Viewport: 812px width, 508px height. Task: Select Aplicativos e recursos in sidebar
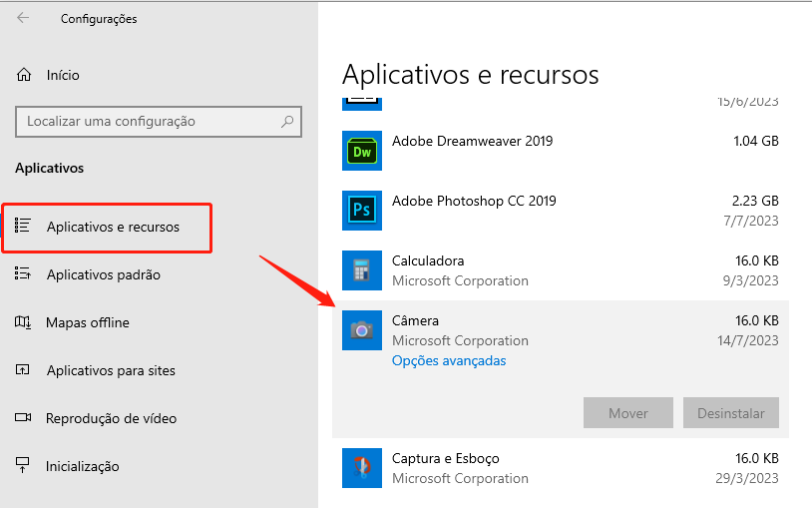pos(113,227)
